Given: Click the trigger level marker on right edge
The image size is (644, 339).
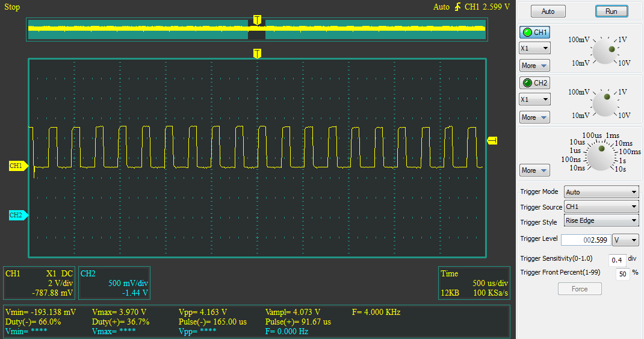Looking at the screenshot, I should (x=492, y=140).
